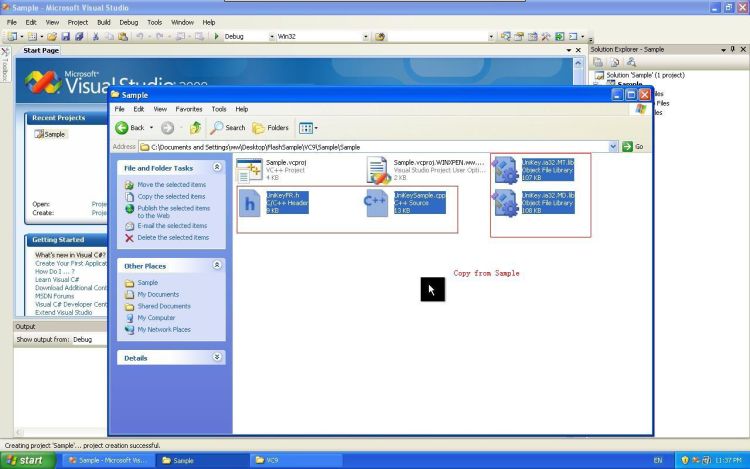The width and height of the screenshot is (750, 469).
Task: Start debugging with the green play icon
Action: tap(216, 36)
